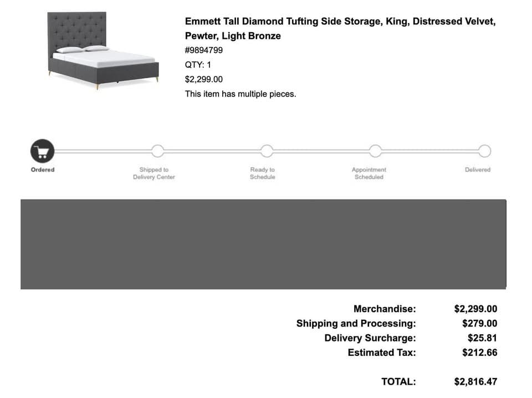Select the item number #9894799
Viewport: 532px width, 398px height.
[204, 50]
